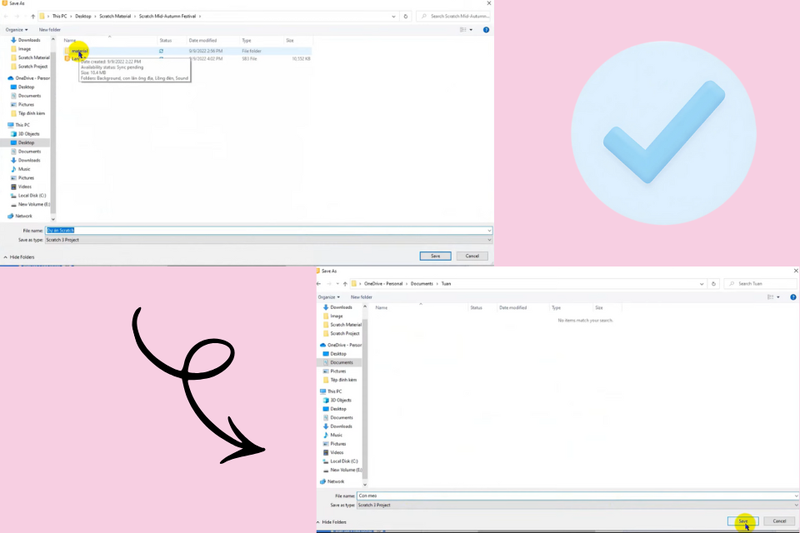
Task: Open Organize menu in the Mid-Autumn Festival dialog
Action: [16, 30]
